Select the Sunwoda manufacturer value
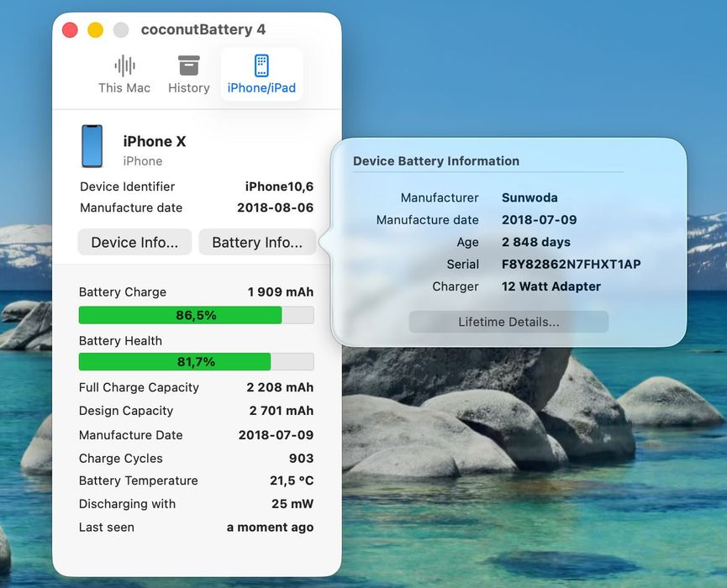Screen dimensions: 727x588 (529, 197)
